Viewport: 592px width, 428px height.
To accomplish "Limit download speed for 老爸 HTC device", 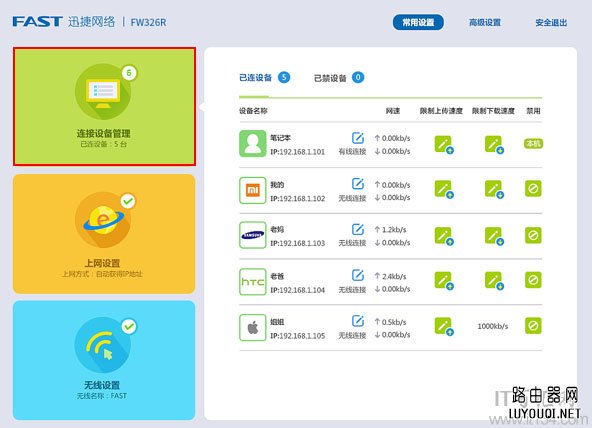I will 494,281.
